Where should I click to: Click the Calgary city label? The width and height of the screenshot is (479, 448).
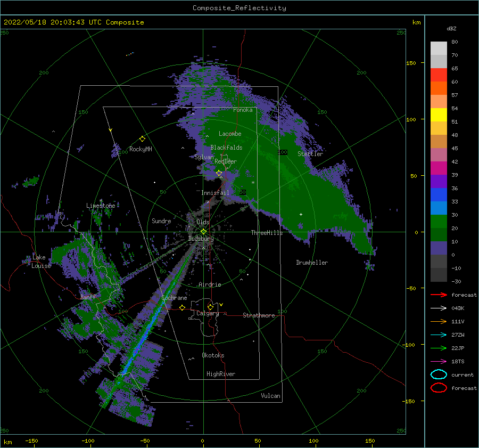(208, 313)
